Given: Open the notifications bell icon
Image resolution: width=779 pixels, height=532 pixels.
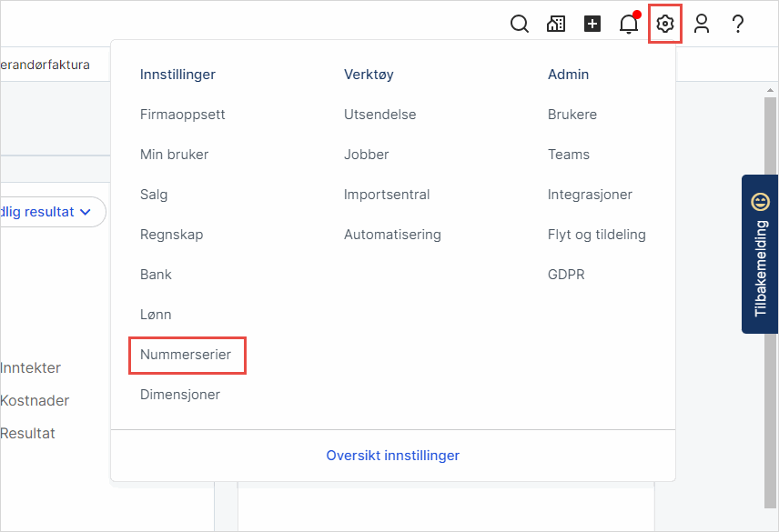Looking at the screenshot, I should tap(629, 25).
